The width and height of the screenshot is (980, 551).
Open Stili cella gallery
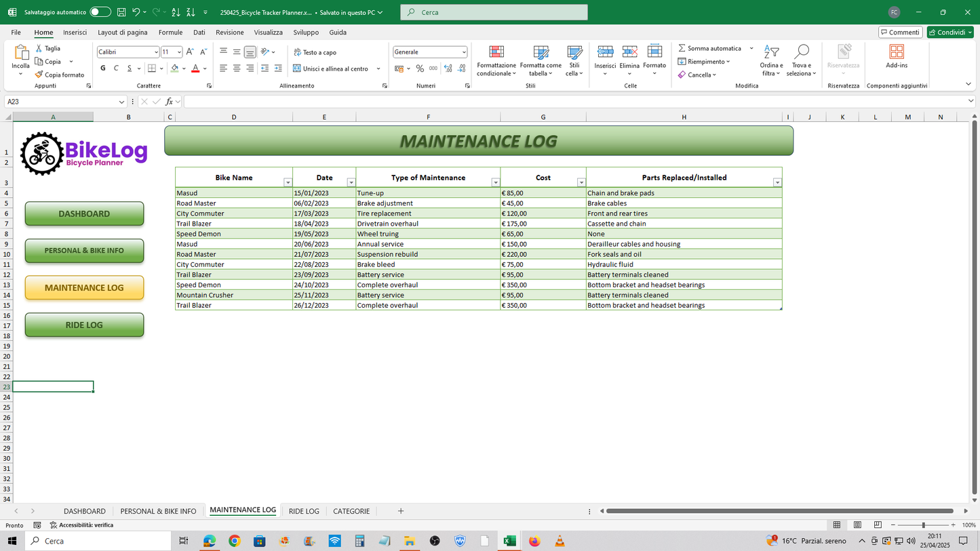[x=574, y=60]
